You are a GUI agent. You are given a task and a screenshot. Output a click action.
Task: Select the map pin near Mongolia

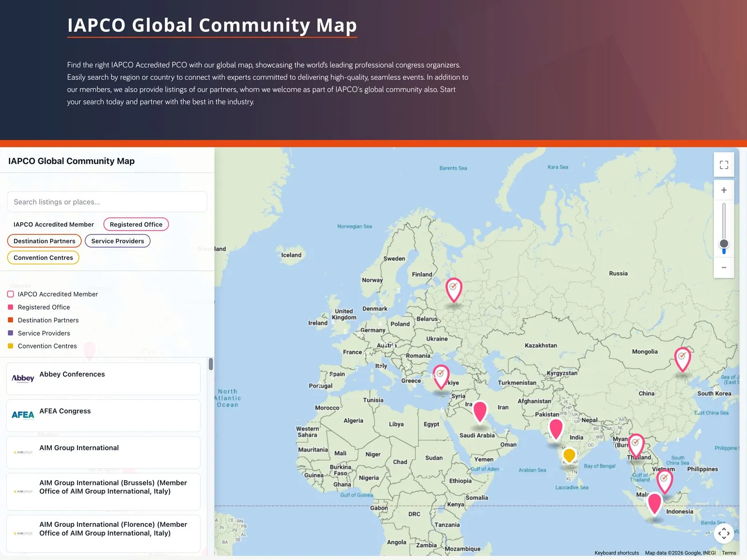[x=683, y=359]
